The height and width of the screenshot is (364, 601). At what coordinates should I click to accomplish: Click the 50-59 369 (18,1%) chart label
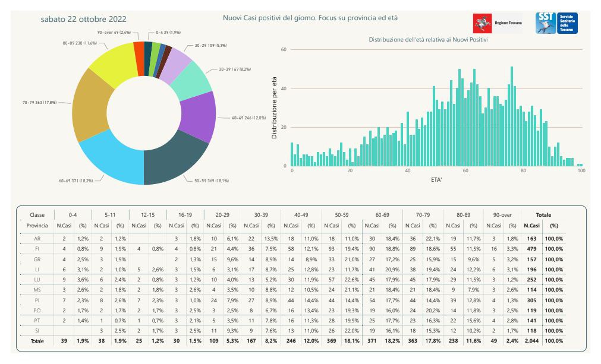click(212, 181)
